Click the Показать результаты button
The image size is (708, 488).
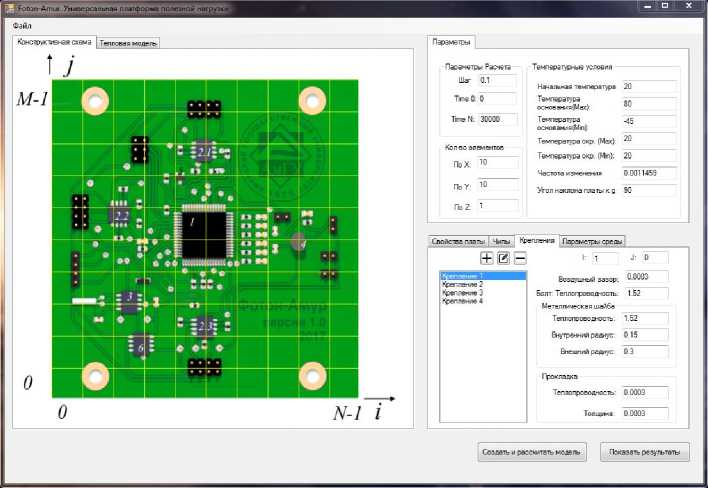[x=645, y=451]
